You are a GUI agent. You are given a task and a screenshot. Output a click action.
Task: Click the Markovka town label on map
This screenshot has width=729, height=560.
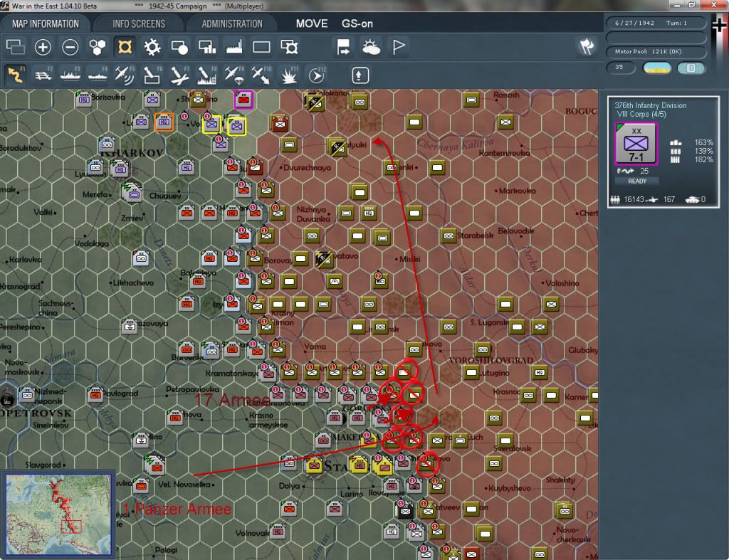click(518, 191)
